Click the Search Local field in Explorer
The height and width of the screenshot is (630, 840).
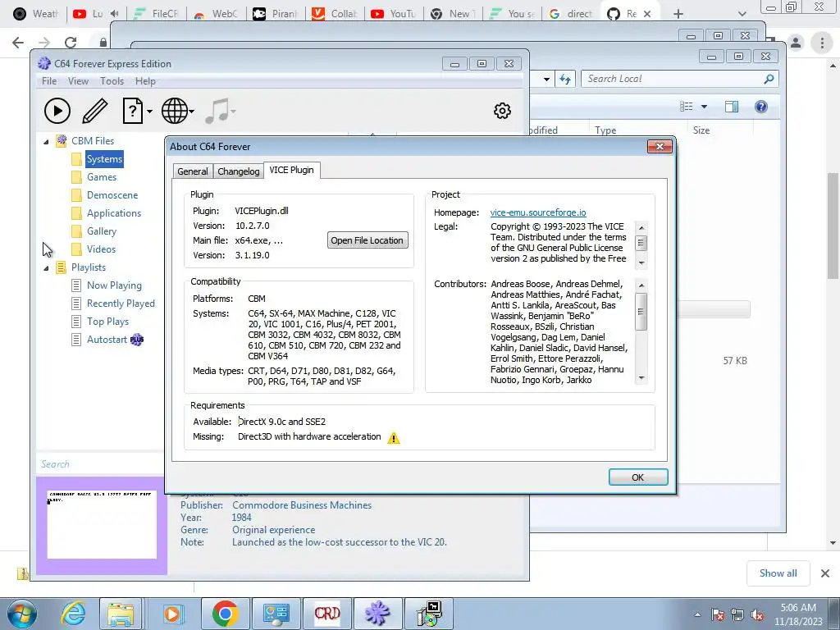pos(673,79)
